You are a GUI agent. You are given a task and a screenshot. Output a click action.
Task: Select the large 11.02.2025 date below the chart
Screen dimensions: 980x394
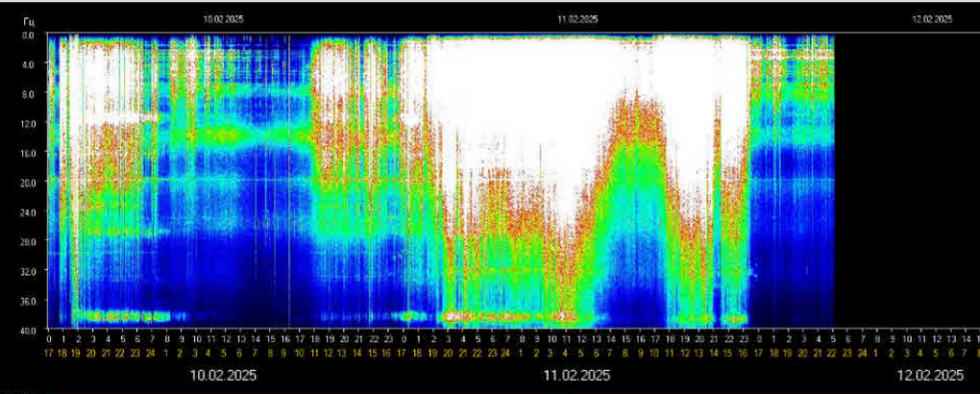tap(577, 375)
